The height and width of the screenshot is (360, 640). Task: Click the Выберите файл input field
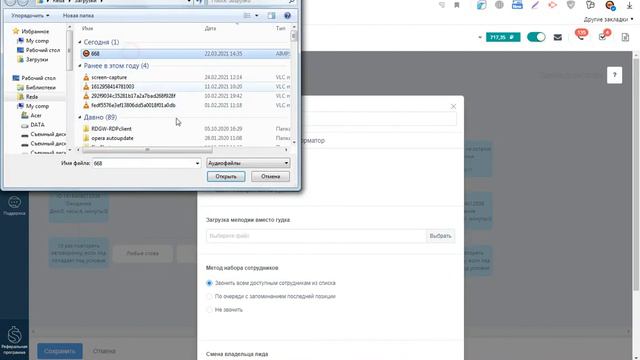coord(316,236)
